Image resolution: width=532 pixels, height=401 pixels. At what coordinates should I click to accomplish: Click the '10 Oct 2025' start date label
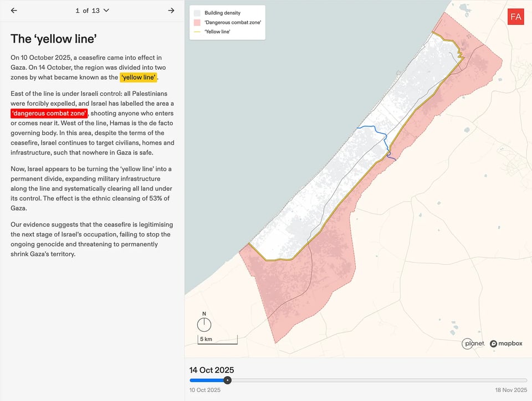point(205,390)
